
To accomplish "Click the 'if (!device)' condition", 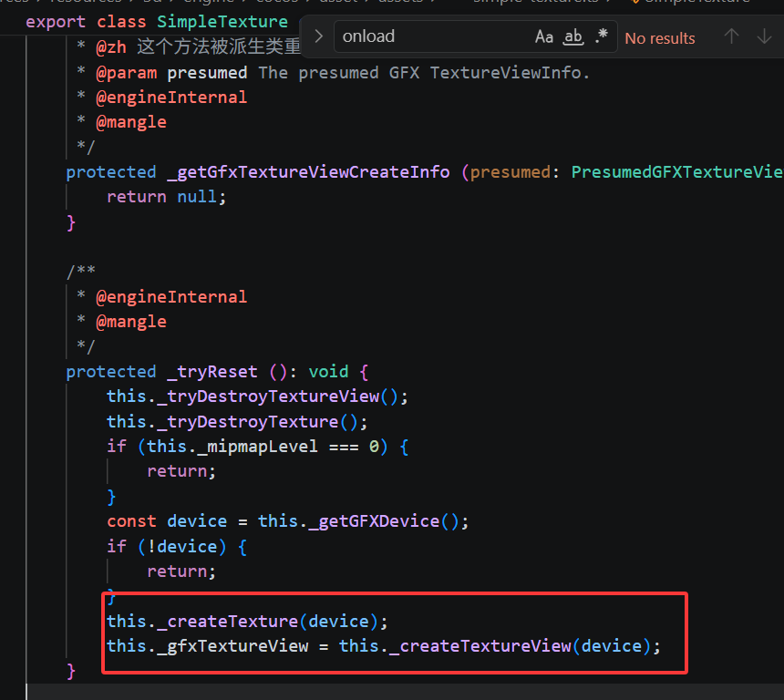I will point(167,547).
